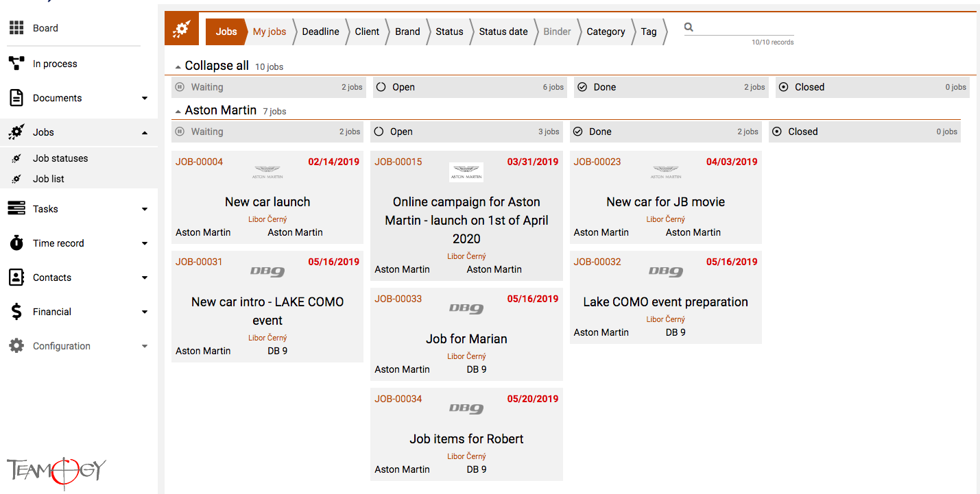Select the Binder tab

(557, 32)
